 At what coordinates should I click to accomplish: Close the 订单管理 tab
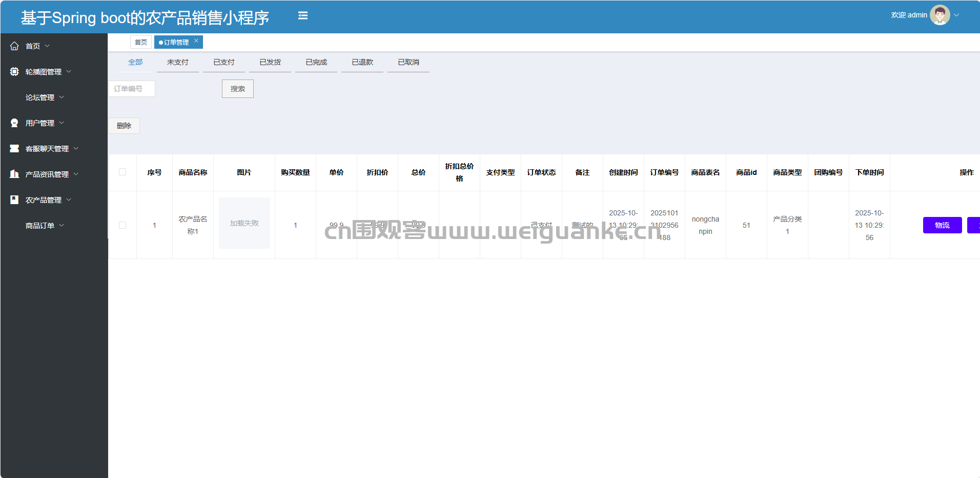pos(196,41)
